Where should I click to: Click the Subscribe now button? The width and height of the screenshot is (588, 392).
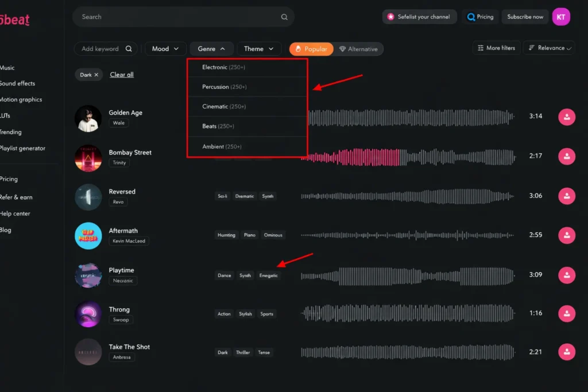525,17
